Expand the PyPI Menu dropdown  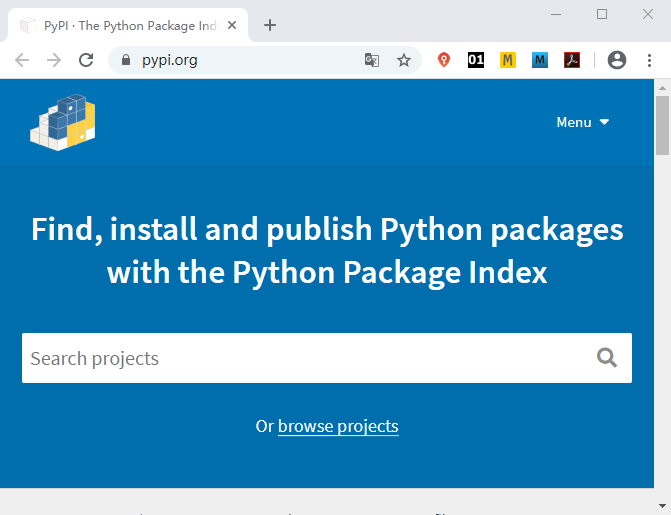582,122
